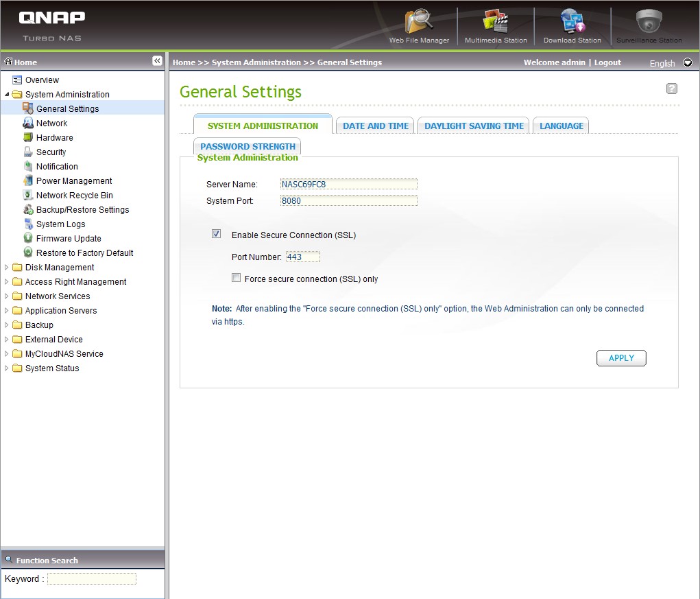Open Surveillance Station camera icon
Viewport: 700px width, 599px height.
[649, 22]
